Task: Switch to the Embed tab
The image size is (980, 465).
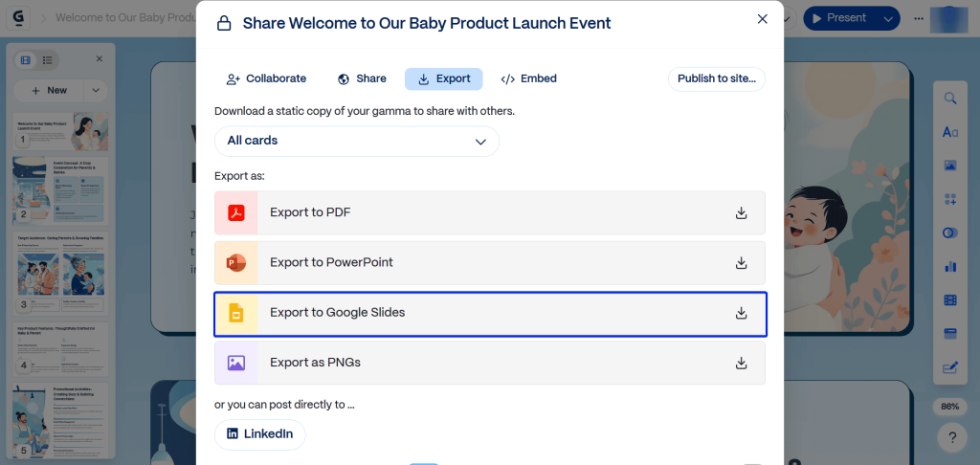Action: tap(528, 78)
